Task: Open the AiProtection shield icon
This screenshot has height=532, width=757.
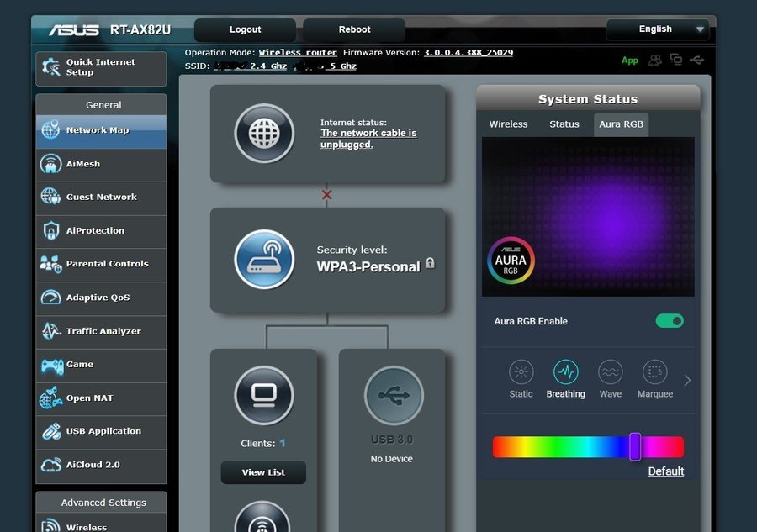Action: [50, 230]
